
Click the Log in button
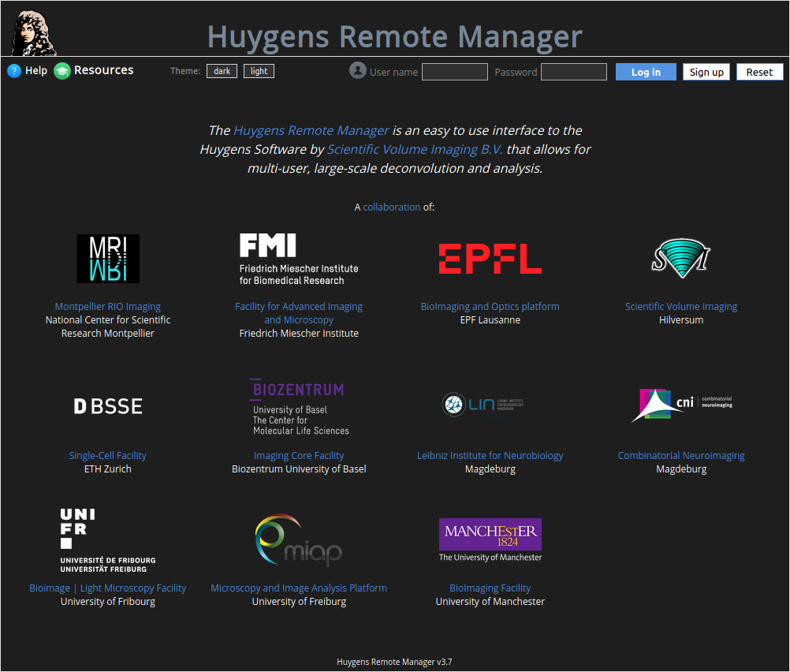tap(646, 72)
